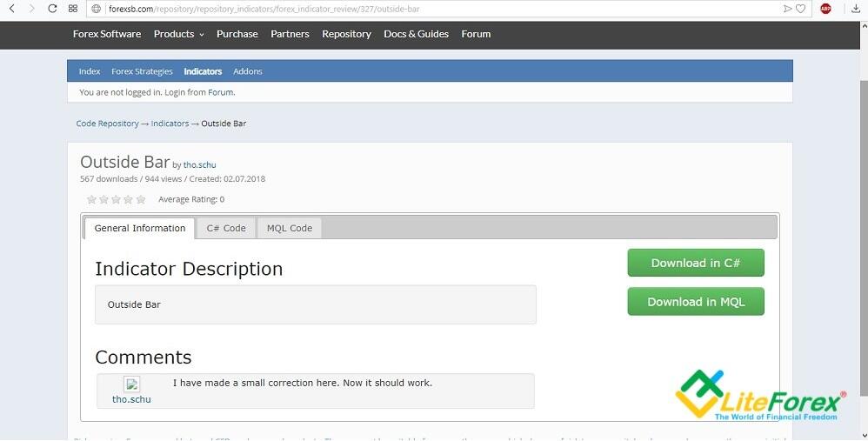Switch to the MQL Code tab

pyautogui.click(x=290, y=228)
